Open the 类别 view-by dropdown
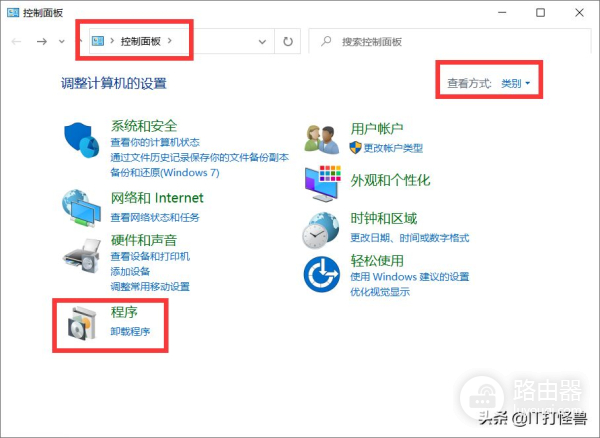 515,83
